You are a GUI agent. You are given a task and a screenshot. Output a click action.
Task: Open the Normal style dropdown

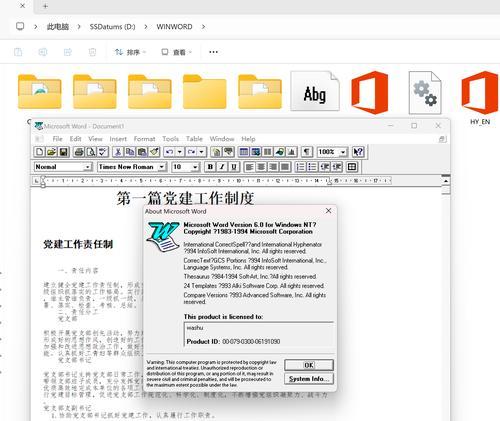(88, 167)
